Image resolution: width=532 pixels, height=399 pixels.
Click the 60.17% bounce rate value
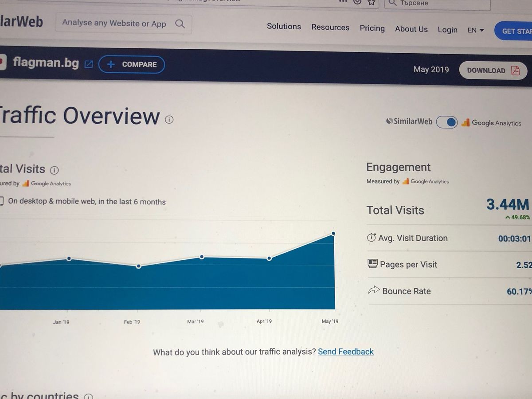(519, 292)
